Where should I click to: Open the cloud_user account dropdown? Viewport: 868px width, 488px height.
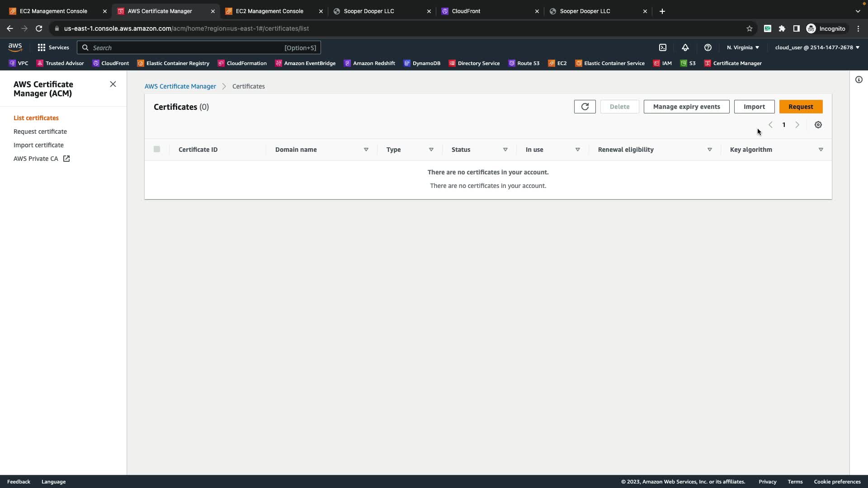817,47
